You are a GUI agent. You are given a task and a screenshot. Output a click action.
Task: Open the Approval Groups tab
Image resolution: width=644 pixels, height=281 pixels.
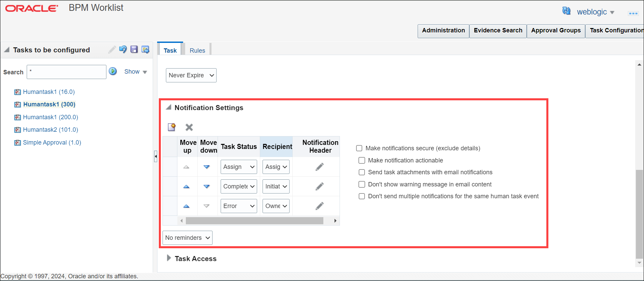pos(556,31)
